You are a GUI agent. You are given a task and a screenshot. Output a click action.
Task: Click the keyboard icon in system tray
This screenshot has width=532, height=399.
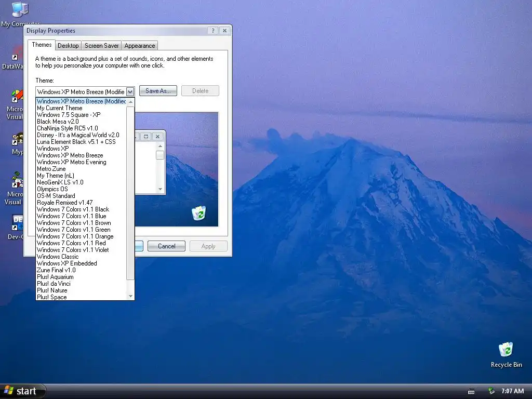click(471, 392)
